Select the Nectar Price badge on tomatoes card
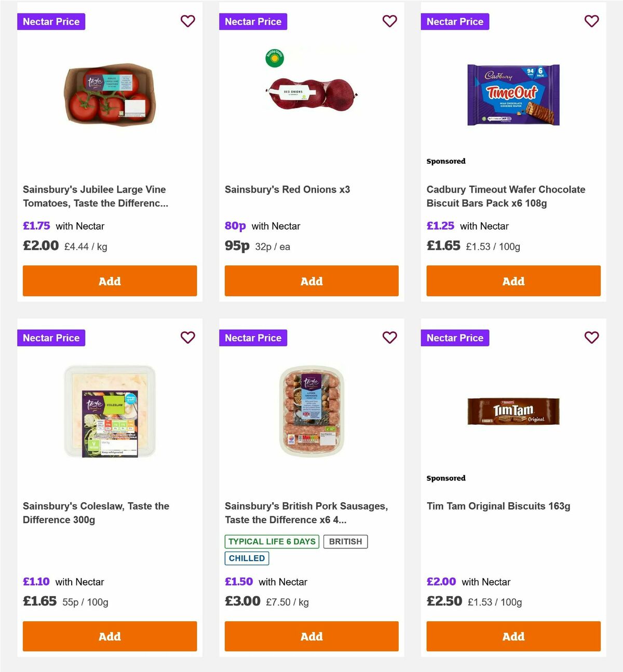Image resolution: width=623 pixels, height=672 pixels. click(x=51, y=21)
